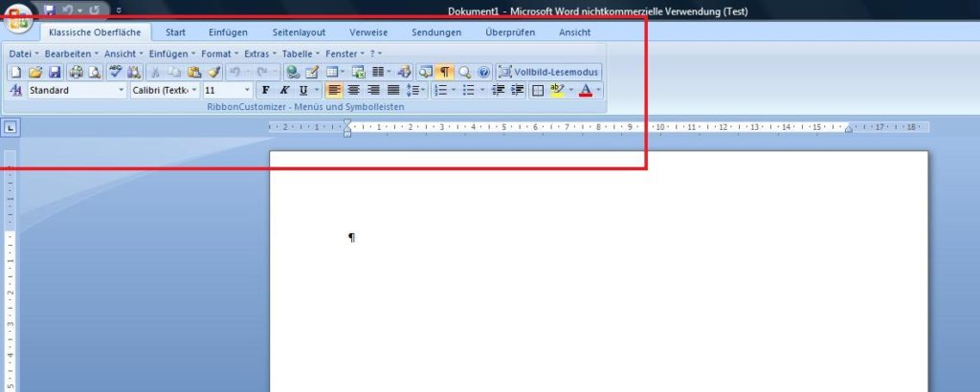The height and width of the screenshot is (392, 980).
Task: Increase indent with the indent icon
Action: tap(518, 91)
